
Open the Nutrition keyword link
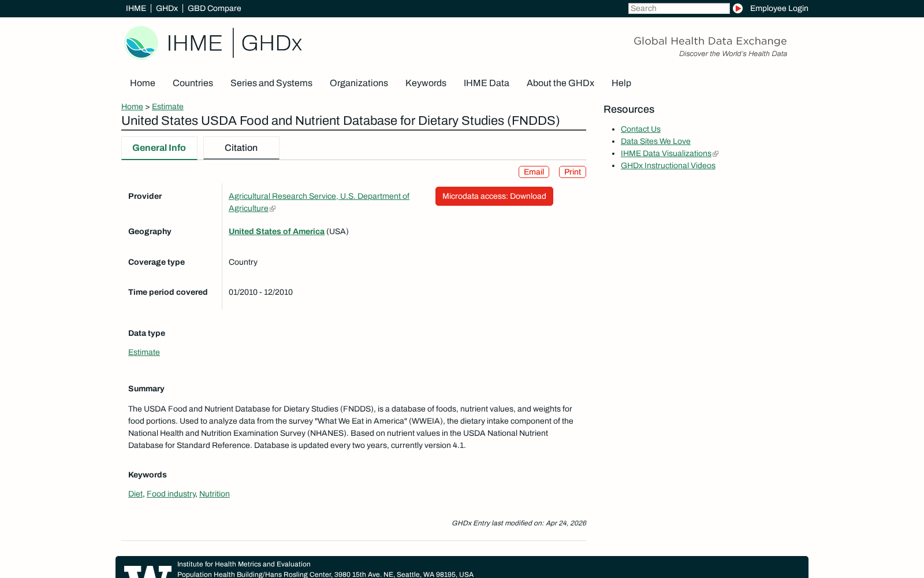click(x=214, y=494)
